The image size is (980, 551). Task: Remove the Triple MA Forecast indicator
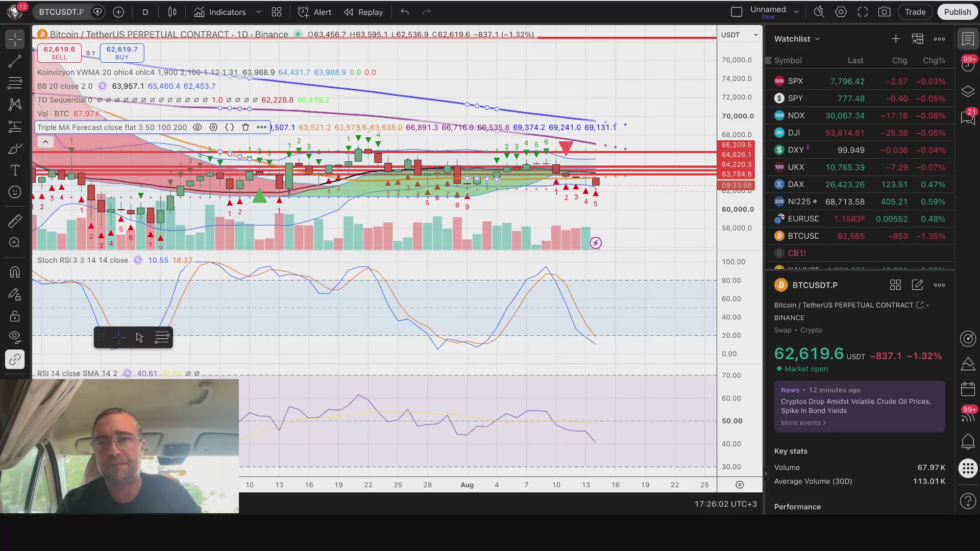pyautogui.click(x=246, y=128)
